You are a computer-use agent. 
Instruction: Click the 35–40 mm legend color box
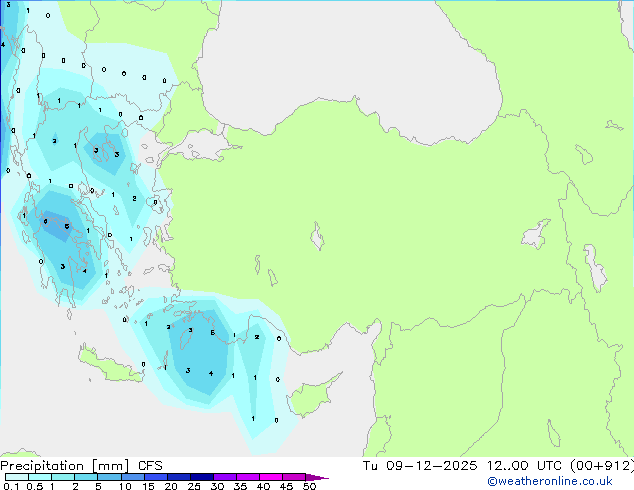click(248, 477)
